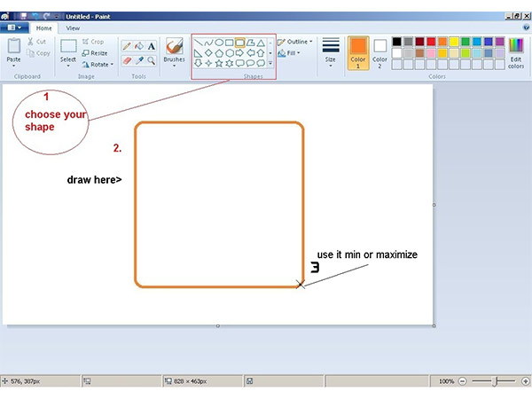532x399 pixels.
Task: Select the Pencil tool
Action: pyautogui.click(x=126, y=46)
